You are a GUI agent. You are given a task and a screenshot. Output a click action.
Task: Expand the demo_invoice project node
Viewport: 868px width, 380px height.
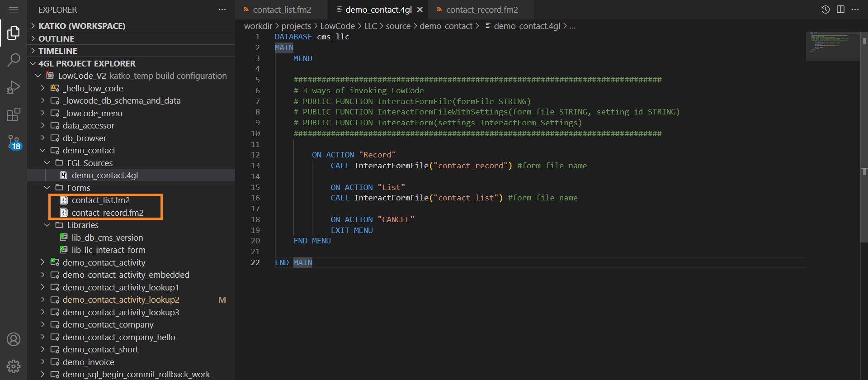click(x=42, y=362)
